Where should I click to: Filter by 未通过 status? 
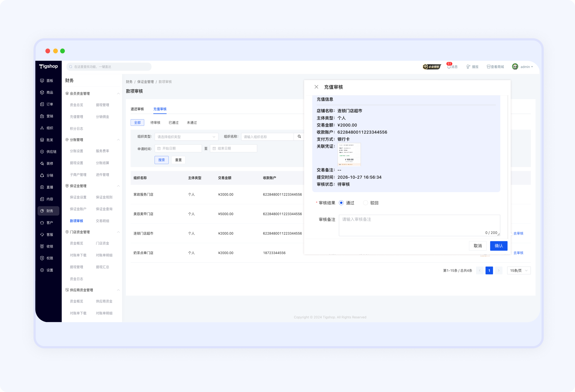[192, 122]
